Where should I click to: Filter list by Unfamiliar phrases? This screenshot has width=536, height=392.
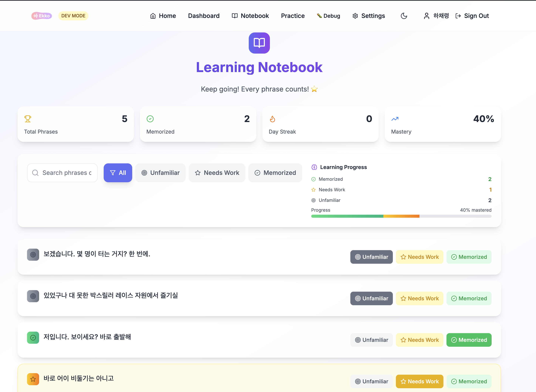pos(160,173)
